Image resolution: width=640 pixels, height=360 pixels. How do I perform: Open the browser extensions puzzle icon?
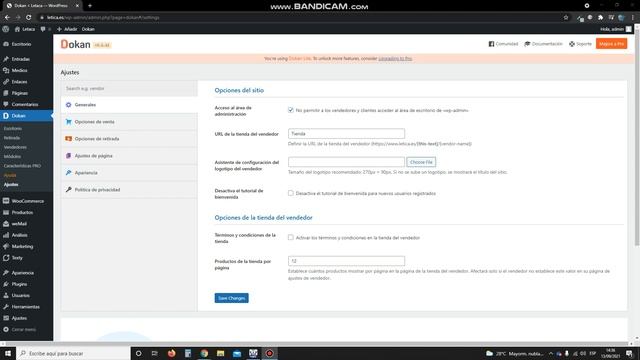(x=600, y=18)
